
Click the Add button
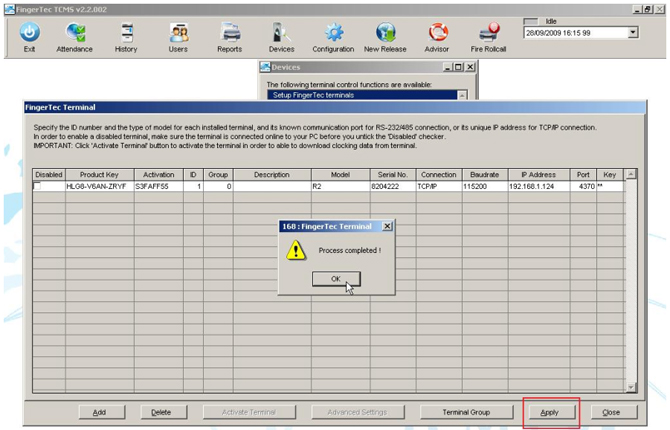pyautogui.click(x=102, y=412)
